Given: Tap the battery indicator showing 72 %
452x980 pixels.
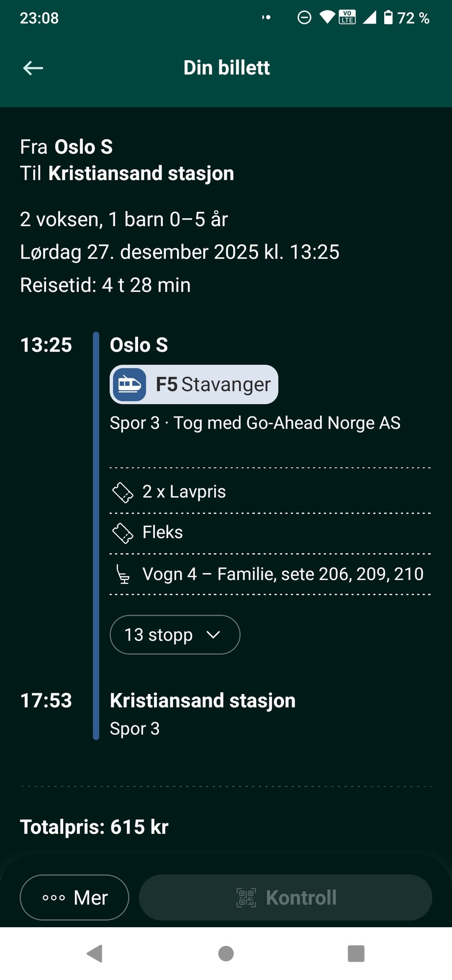Looking at the screenshot, I should (x=406, y=18).
